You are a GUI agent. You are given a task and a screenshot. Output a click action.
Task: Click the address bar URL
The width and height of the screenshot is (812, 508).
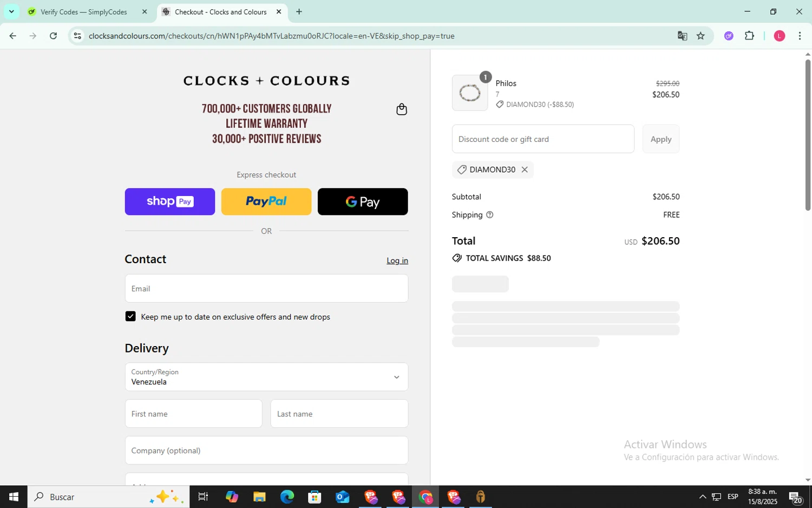tap(271, 36)
